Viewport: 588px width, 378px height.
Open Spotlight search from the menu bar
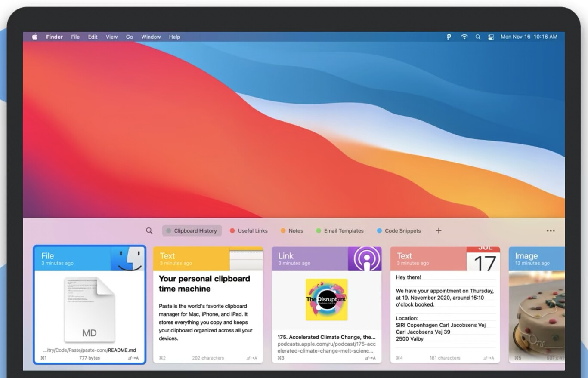478,37
